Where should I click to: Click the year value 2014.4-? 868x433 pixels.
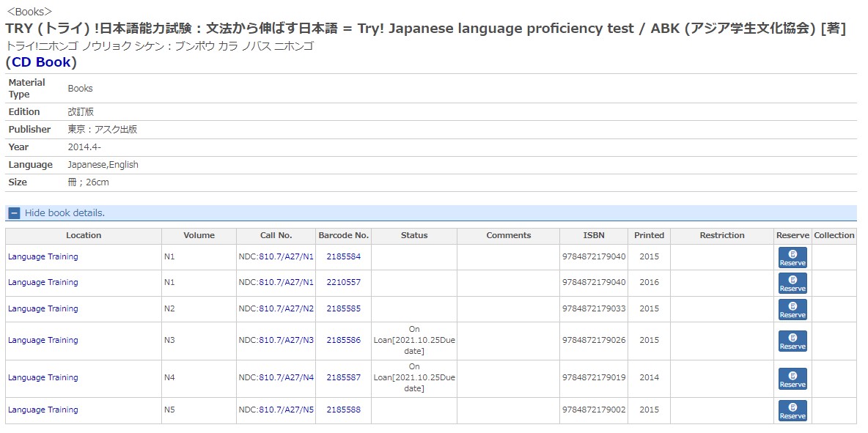pos(84,147)
